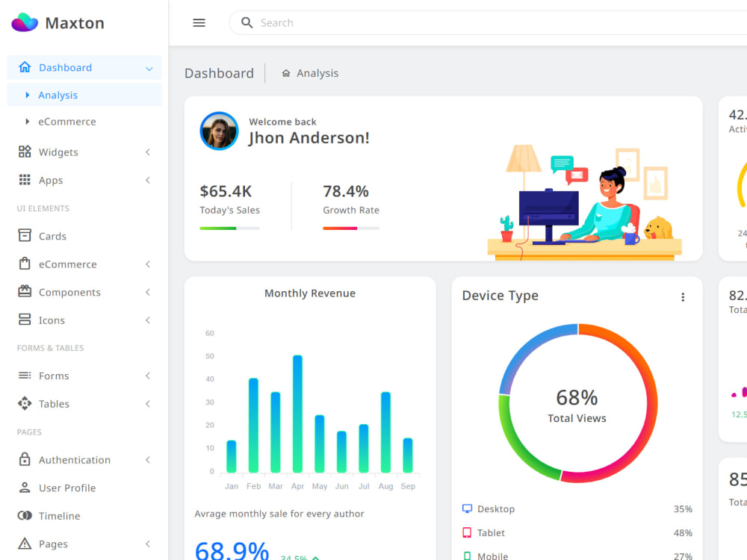Click Jhon Anderson's profile avatar
The image size is (747, 560).
tap(219, 131)
